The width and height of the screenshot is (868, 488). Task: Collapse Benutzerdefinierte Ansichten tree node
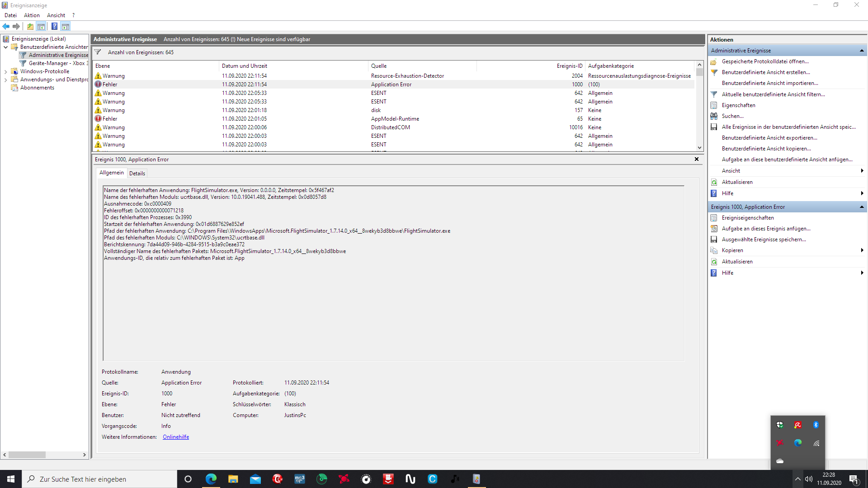coord(5,47)
